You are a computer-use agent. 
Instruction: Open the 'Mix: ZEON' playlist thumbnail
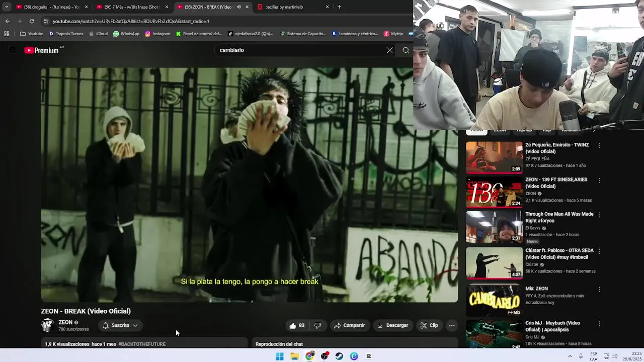pos(494,301)
